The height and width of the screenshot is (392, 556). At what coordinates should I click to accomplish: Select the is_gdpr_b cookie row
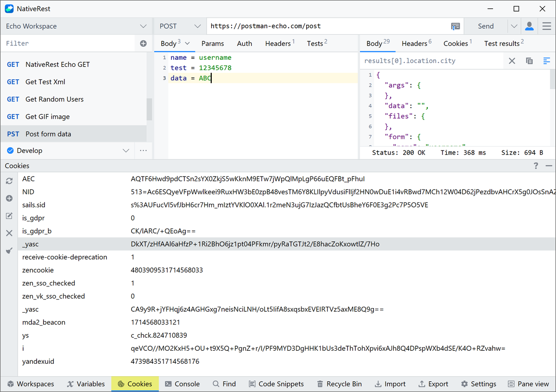tap(287, 231)
